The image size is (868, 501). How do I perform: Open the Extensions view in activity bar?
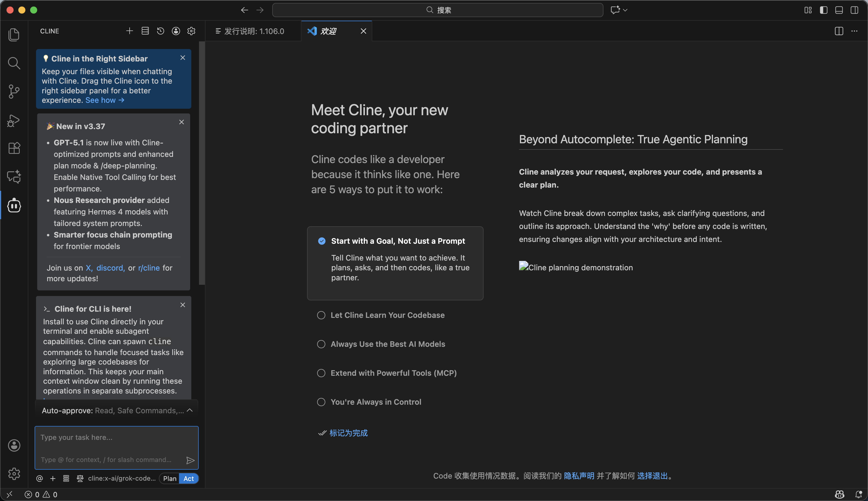[14, 148]
